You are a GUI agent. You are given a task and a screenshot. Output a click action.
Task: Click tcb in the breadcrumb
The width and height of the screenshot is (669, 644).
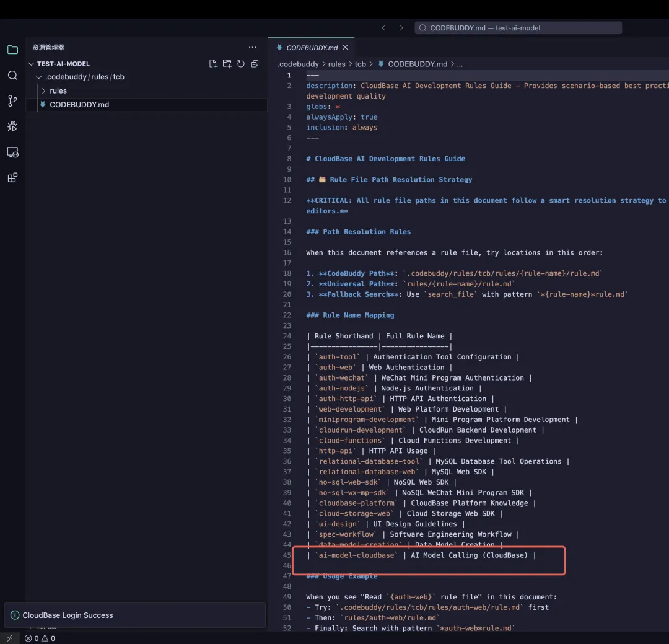coord(361,64)
